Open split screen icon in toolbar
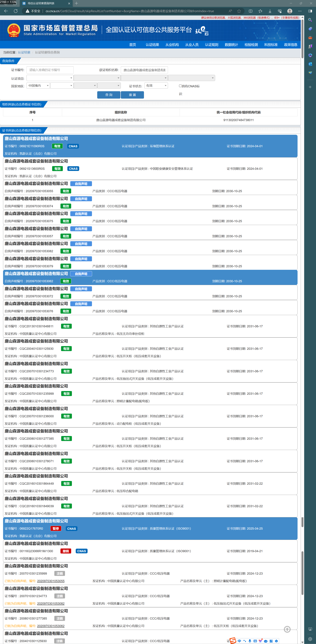This screenshot has height=644, width=316. [251, 11]
